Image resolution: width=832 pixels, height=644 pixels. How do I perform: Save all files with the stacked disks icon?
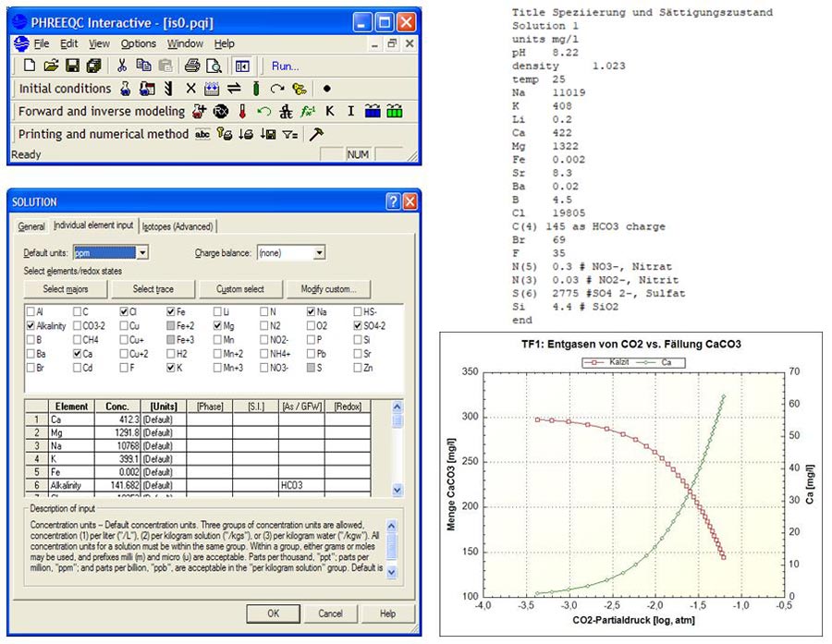(94, 66)
